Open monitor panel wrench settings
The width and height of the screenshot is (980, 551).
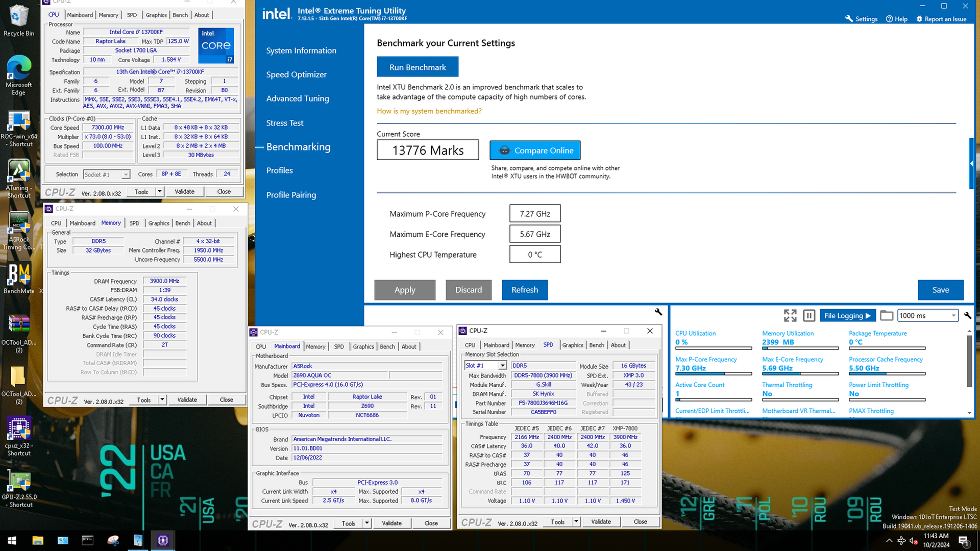(x=968, y=315)
